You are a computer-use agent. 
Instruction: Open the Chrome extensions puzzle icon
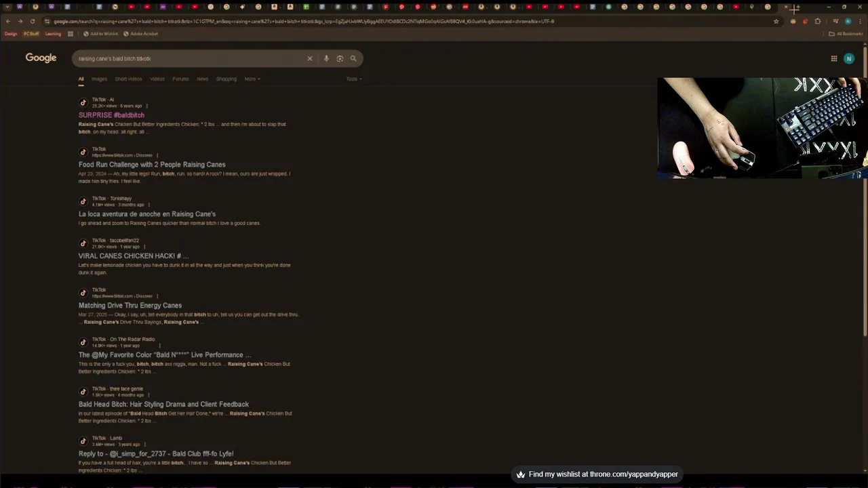coord(818,21)
